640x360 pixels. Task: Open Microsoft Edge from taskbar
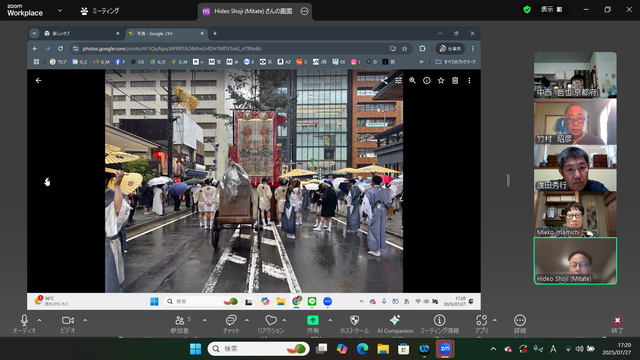(x=362, y=349)
